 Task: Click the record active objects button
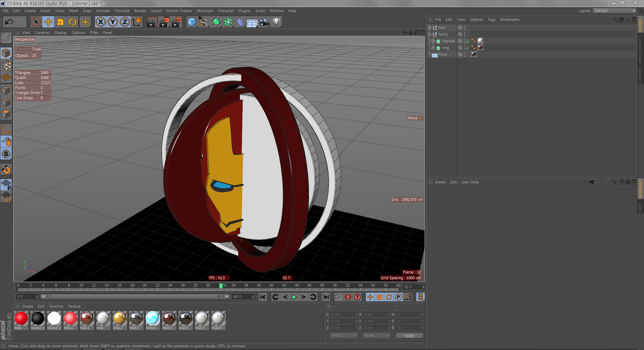point(339,297)
